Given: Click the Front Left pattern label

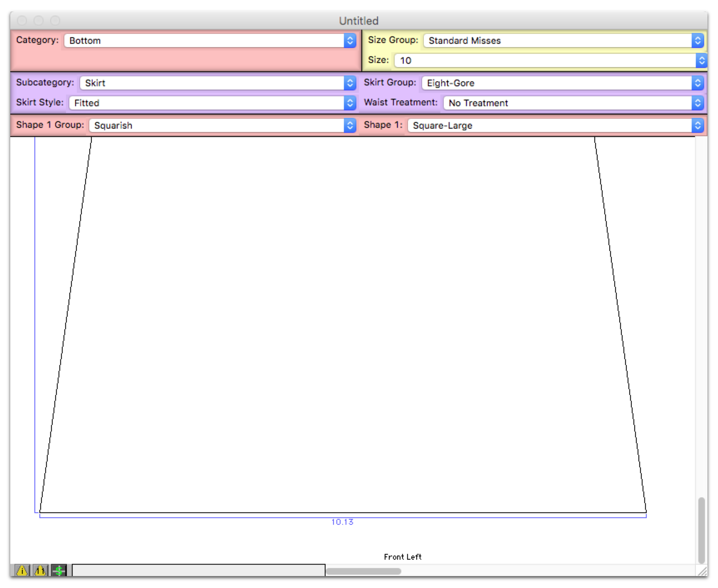Looking at the screenshot, I should click(x=403, y=557).
